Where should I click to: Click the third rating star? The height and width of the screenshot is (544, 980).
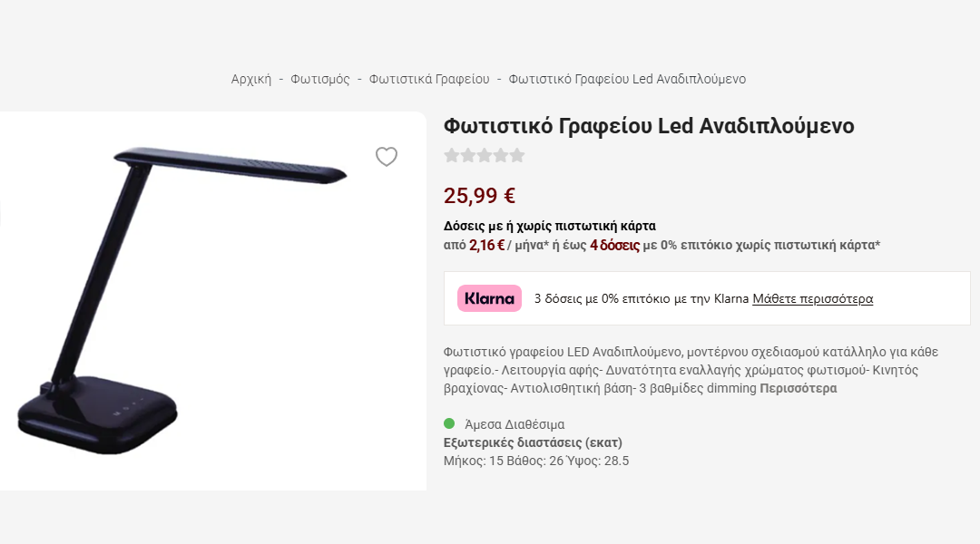(485, 155)
